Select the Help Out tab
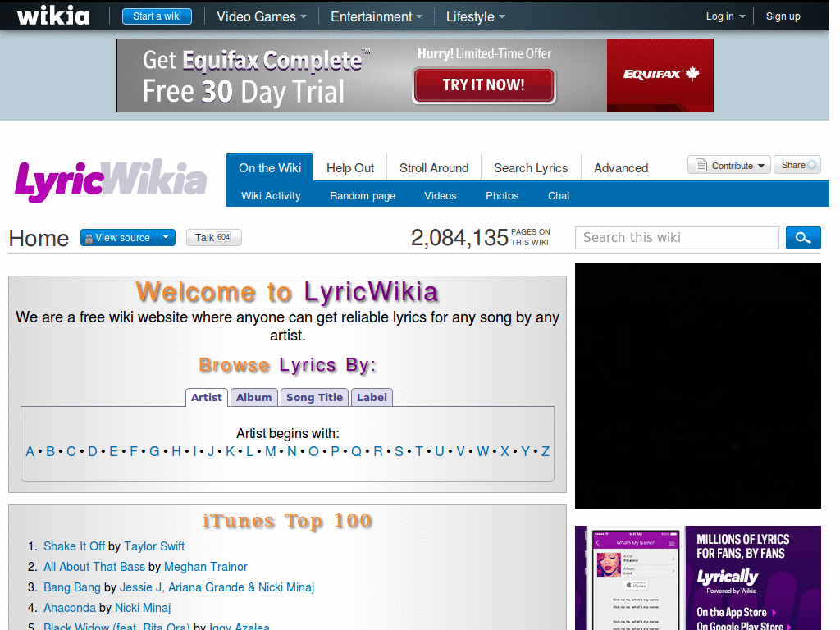This screenshot has height=630, width=840. [350, 167]
